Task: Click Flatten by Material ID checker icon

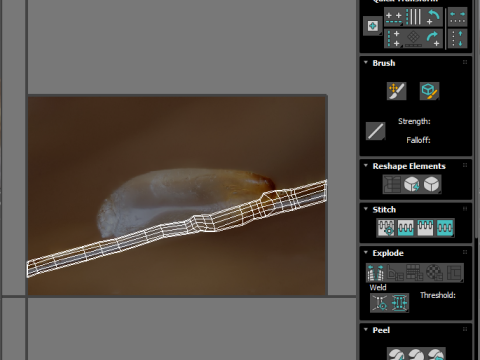Action: point(434,273)
